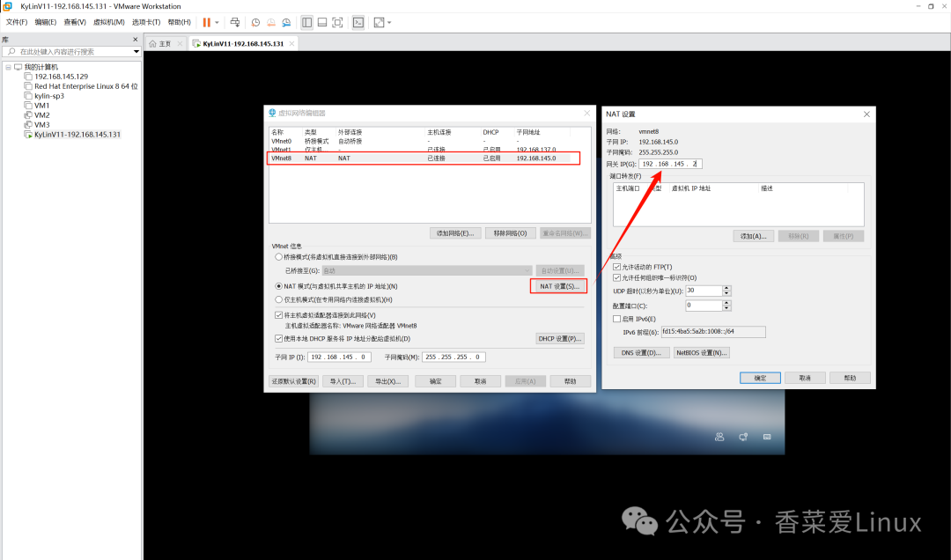Decrease 配置端口 value with down arrow

(726, 309)
